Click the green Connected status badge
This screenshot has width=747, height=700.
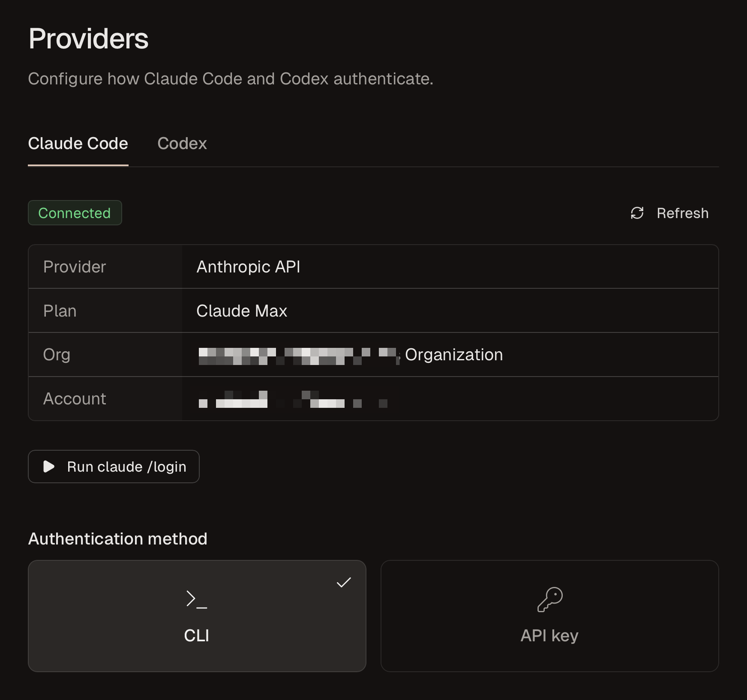click(x=75, y=213)
